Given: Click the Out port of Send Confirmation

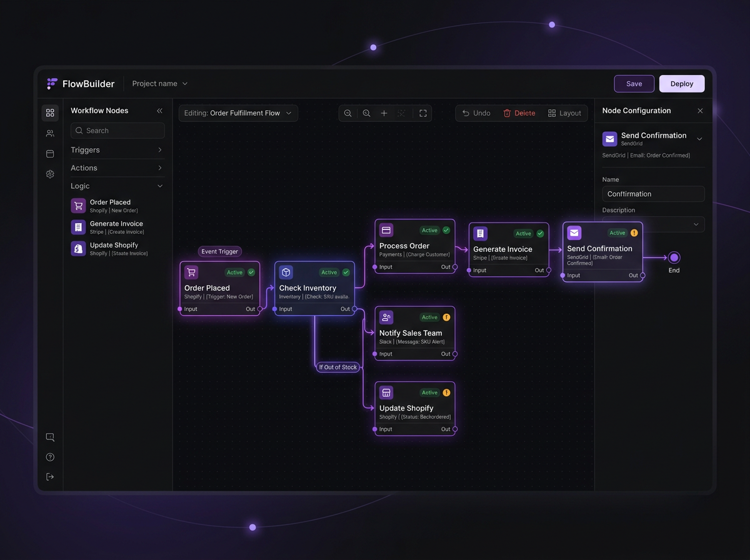Looking at the screenshot, I should (x=642, y=275).
